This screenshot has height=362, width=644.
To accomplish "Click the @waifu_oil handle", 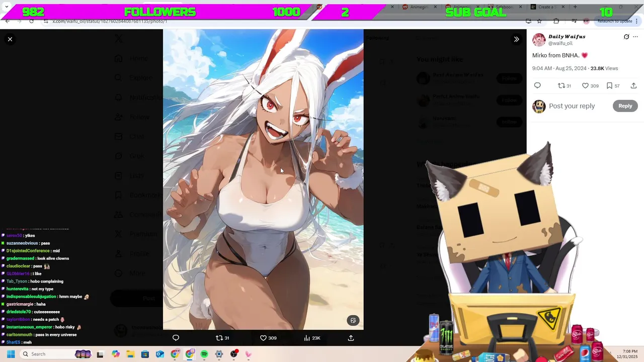I will [x=560, y=43].
